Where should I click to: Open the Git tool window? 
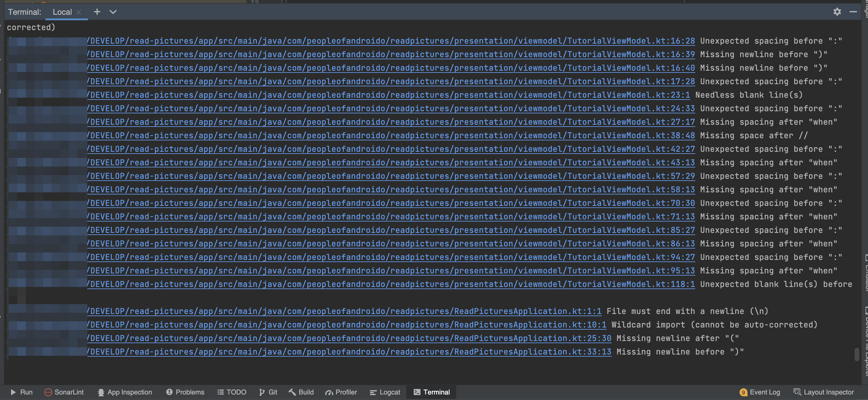tap(268, 392)
